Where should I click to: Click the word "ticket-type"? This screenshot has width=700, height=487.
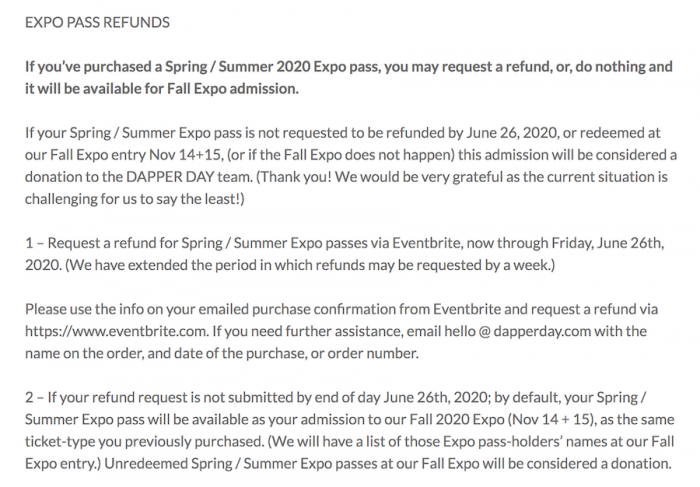click(61, 440)
